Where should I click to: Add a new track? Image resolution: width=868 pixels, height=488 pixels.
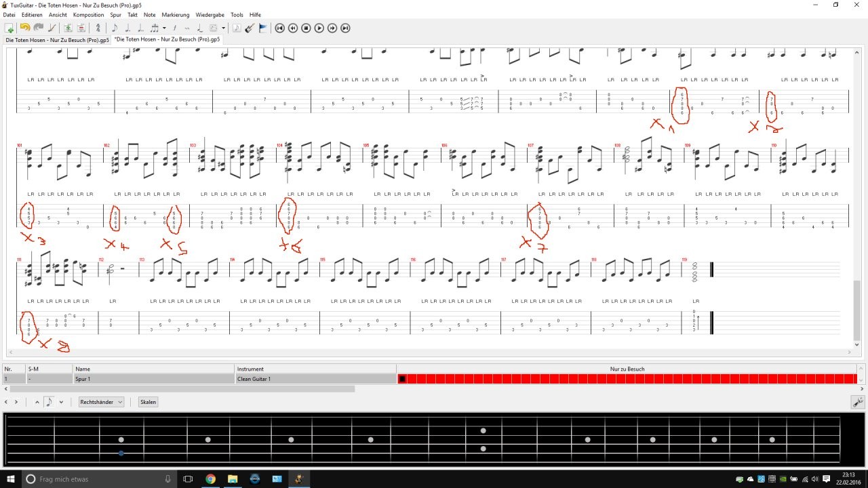tap(68, 28)
